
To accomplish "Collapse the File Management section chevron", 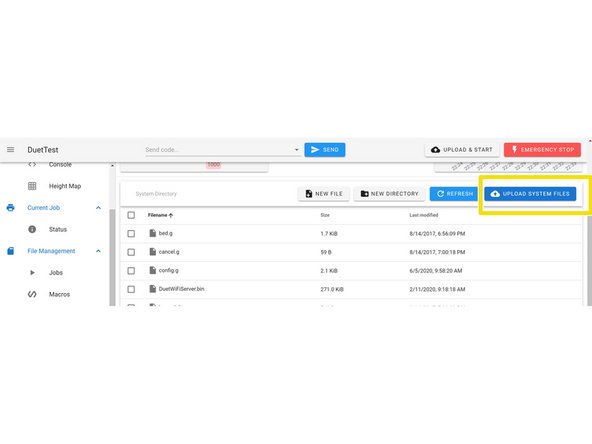I will tap(98, 251).
